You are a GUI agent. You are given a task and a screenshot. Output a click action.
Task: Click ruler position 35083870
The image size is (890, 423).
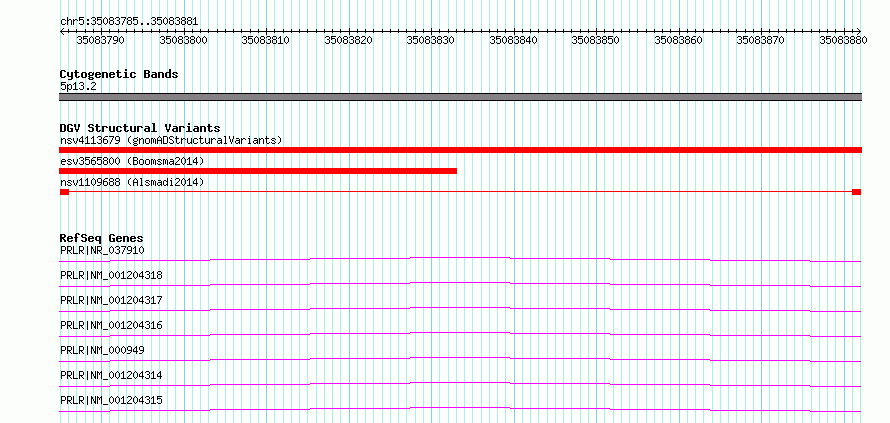(x=761, y=40)
